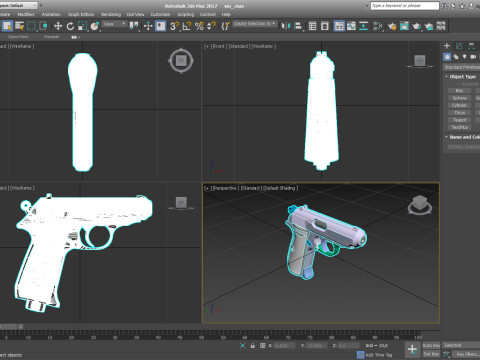Toggle Auto Key button
Screen dimensions: 480x360
click(431, 345)
